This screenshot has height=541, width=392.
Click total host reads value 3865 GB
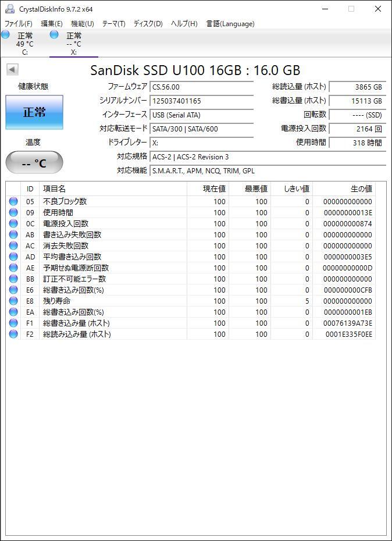point(357,87)
